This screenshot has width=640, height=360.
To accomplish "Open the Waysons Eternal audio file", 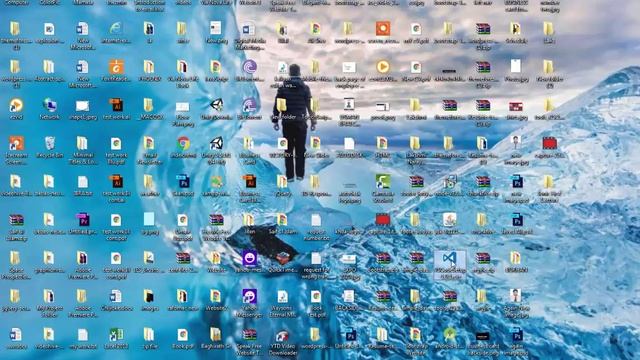I will click(282, 296).
